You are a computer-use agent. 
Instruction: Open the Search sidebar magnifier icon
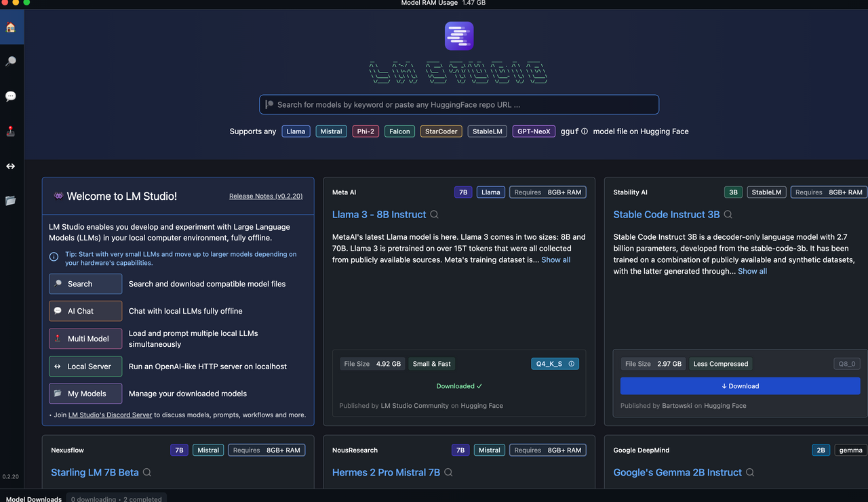(x=10, y=62)
